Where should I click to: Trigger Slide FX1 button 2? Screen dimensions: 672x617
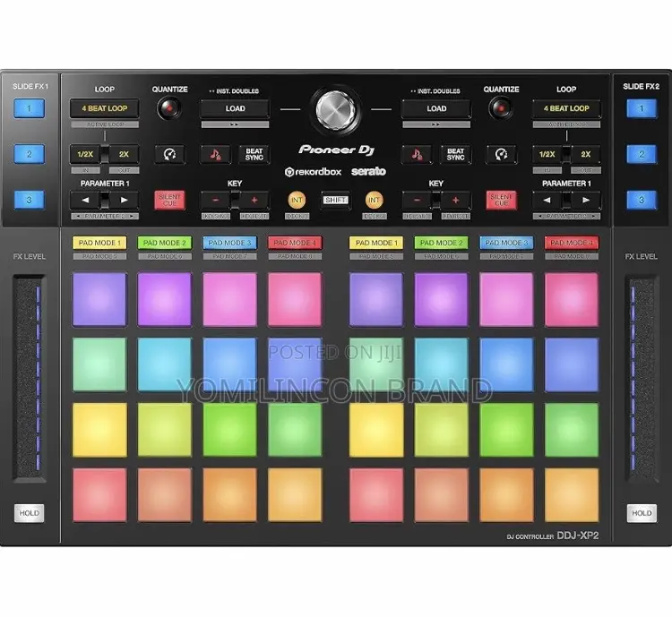(30, 154)
